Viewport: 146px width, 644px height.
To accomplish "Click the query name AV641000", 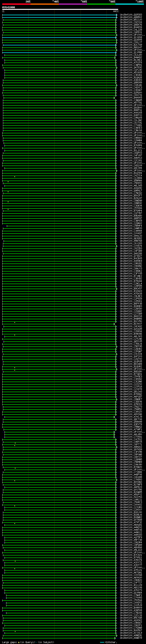I will pyautogui.click(x=8, y=8).
